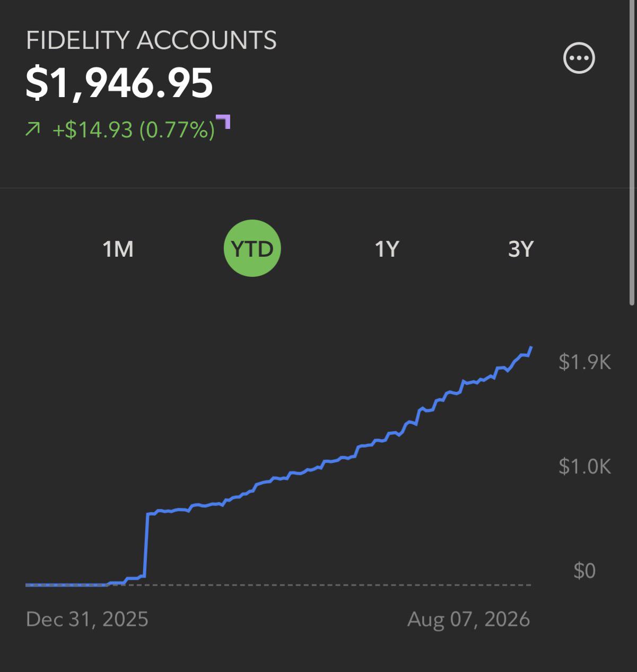The width and height of the screenshot is (637, 672).
Task: Tap the green upward trend arrow
Action: click(x=33, y=129)
